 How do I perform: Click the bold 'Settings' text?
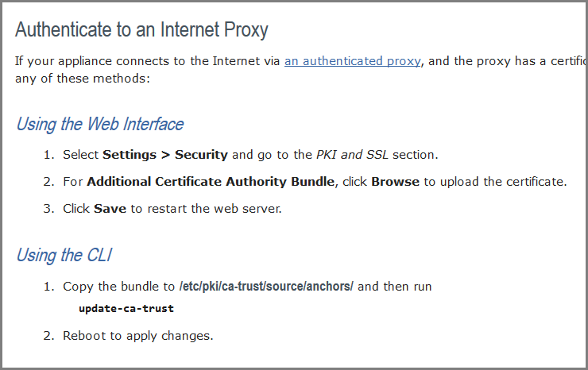point(130,155)
